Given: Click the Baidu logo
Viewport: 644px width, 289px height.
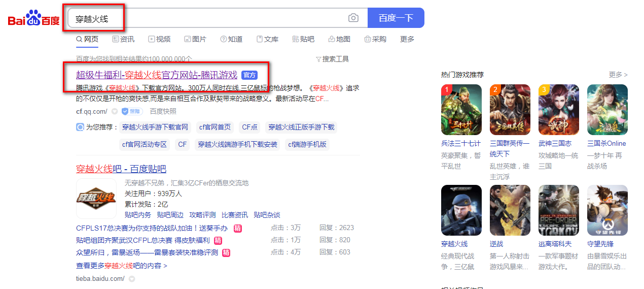Looking at the screenshot, I should tap(33, 18).
